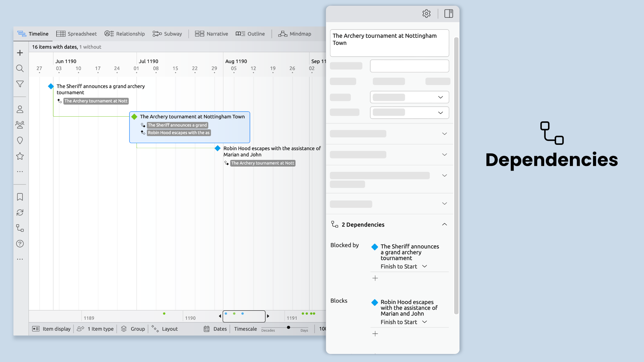
Task: Open dependencies icon in left sidebar
Action: point(20,228)
